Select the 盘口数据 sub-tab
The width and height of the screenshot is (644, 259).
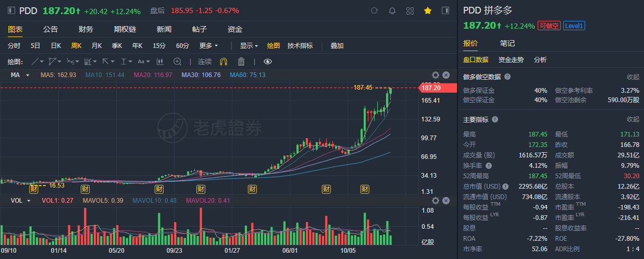[x=476, y=60]
